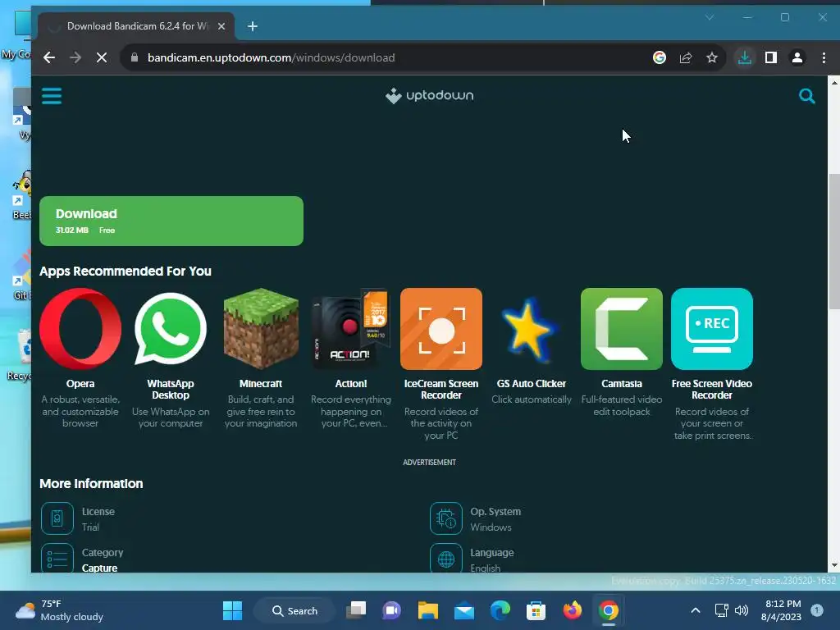This screenshot has width=840, height=630.
Task: Open the GS Auto Clicker star icon
Action: (531, 331)
